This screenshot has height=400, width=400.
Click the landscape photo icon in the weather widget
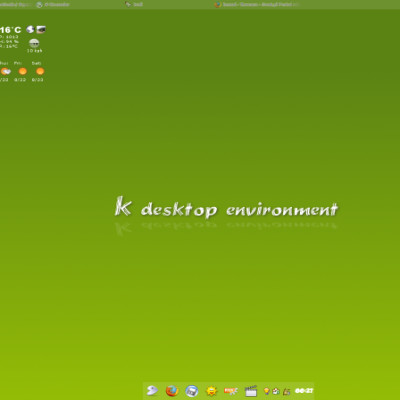(x=41, y=29)
